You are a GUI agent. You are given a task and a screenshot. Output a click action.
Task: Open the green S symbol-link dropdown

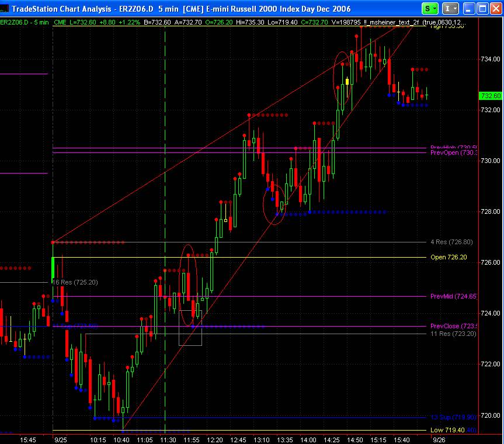pos(430,9)
